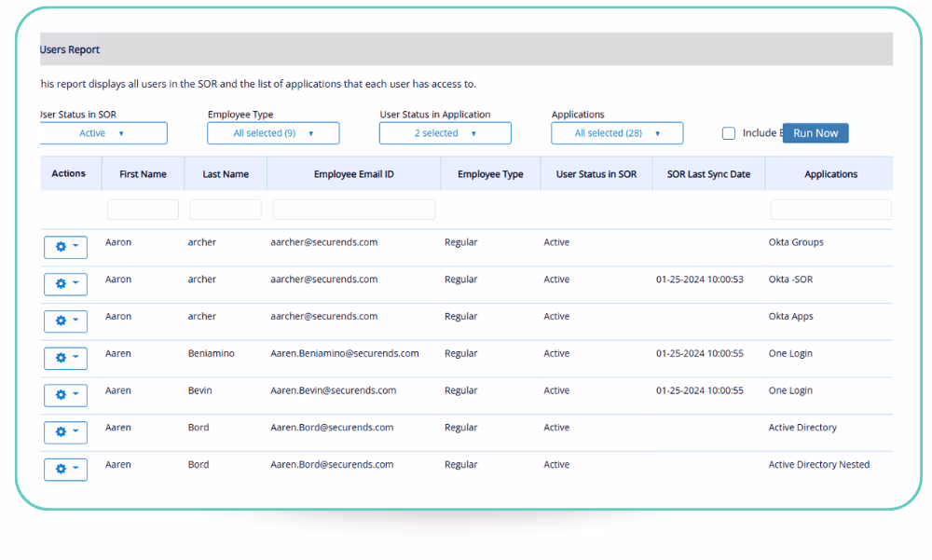This screenshot has width=932, height=560.
Task: Click the Applications column filter field
Action: [x=830, y=210]
